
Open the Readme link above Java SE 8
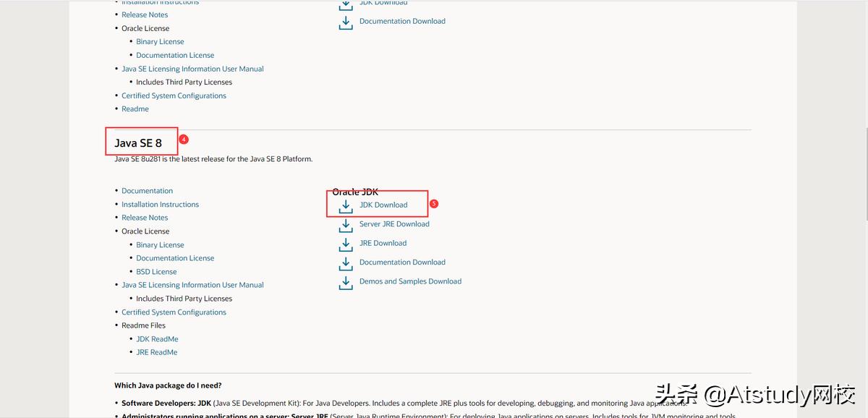coord(135,109)
